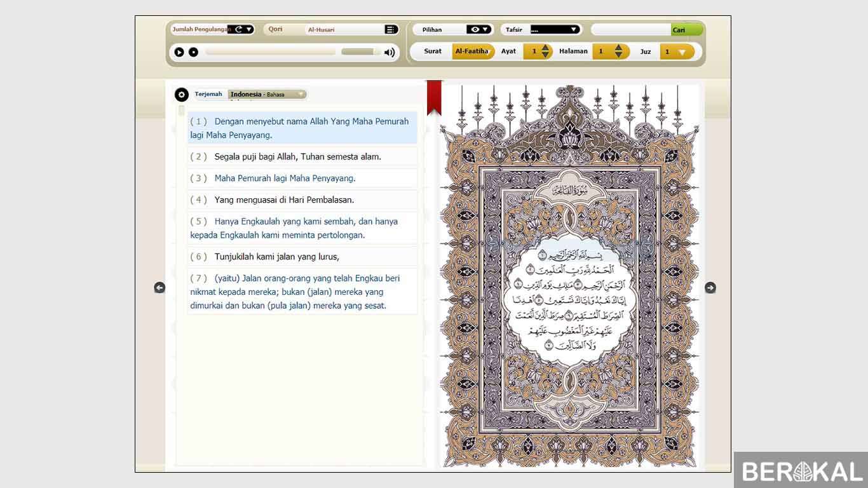
Task: Click the volume speaker icon
Action: coord(389,52)
